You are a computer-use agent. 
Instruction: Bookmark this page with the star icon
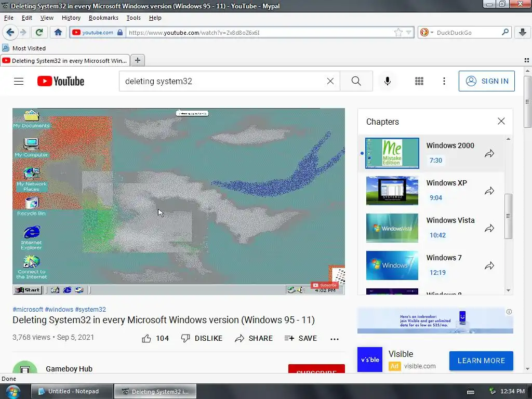pos(398,33)
